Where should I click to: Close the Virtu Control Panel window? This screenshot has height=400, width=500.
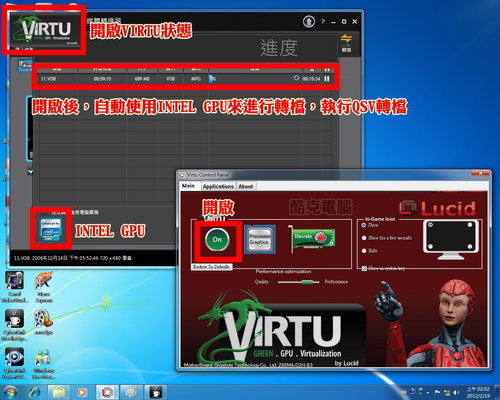tap(480, 173)
